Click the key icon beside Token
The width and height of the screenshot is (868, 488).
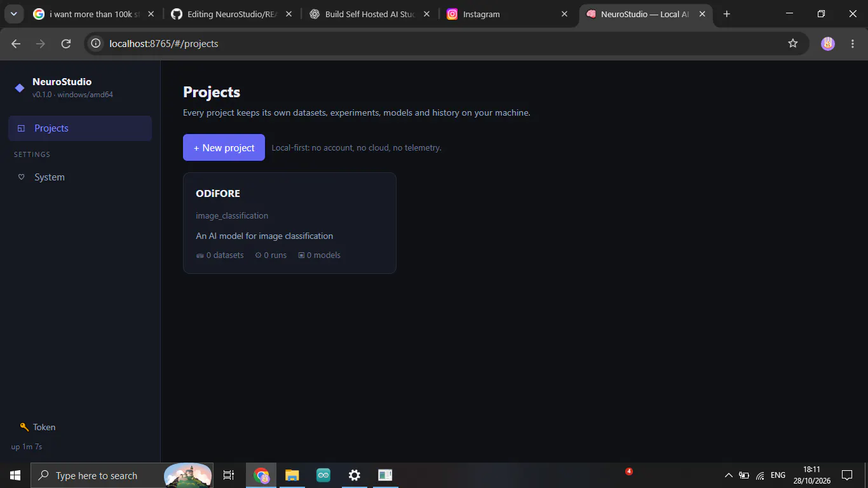(x=24, y=427)
